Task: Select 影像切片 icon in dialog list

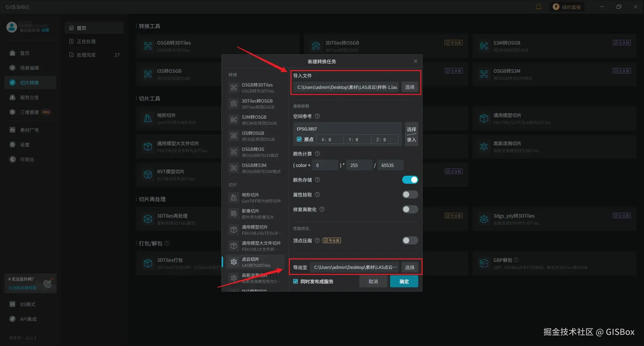Action: point(234,214)
